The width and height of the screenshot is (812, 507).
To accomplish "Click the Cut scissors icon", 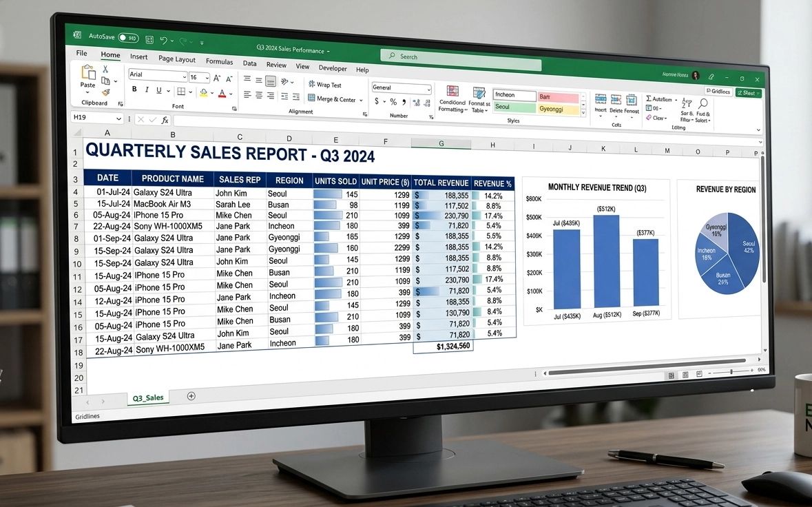I will 105,69.
